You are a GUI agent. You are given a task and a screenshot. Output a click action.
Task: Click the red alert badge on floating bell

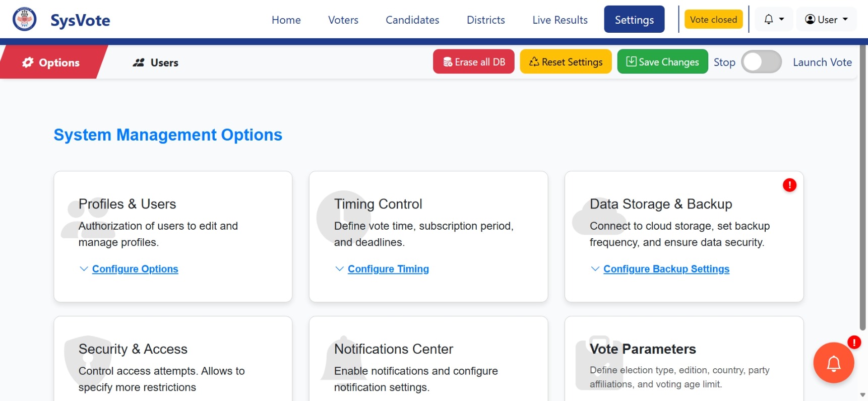(x=854, y=343)
